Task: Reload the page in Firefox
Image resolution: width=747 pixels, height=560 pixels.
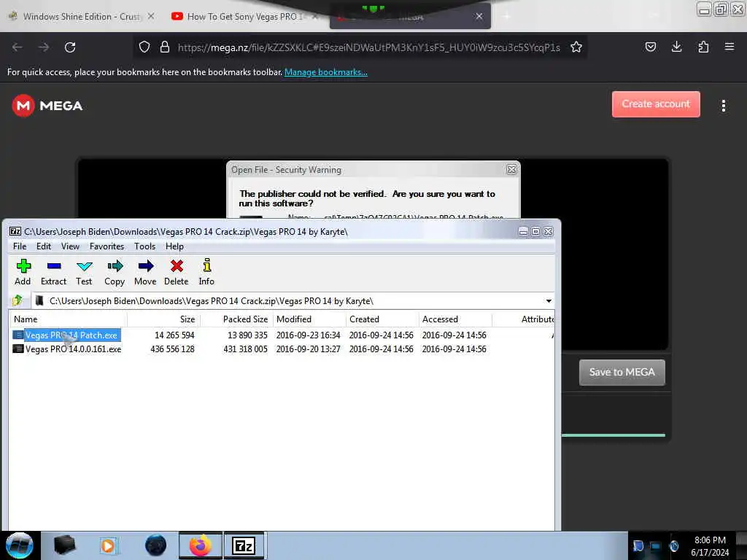Action: (x=70, y=47)
